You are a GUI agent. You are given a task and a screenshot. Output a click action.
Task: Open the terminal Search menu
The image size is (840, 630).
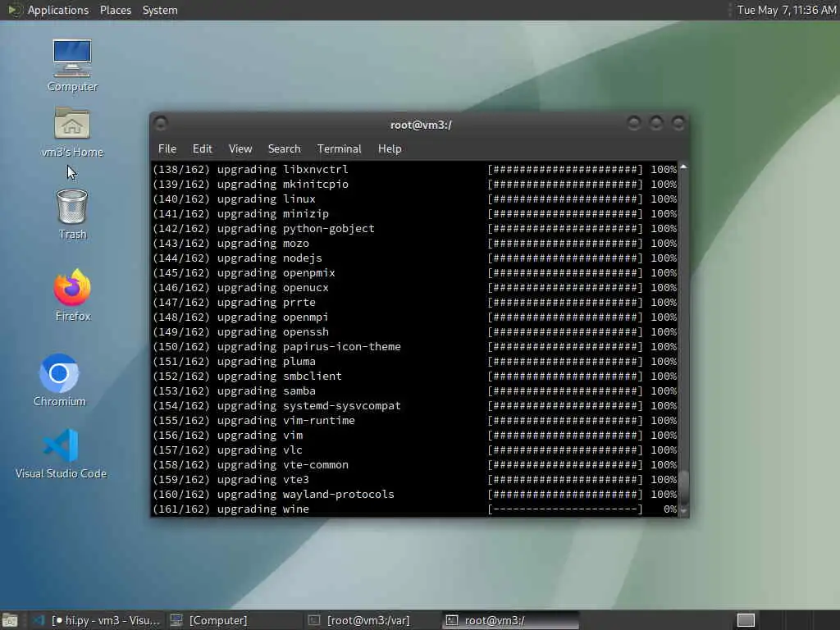[x=284, y=149]
